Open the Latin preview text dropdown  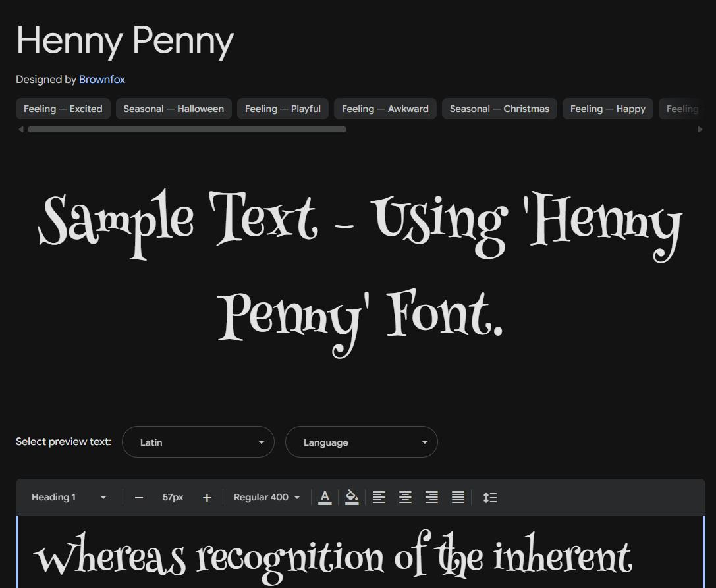click(198, 442)
